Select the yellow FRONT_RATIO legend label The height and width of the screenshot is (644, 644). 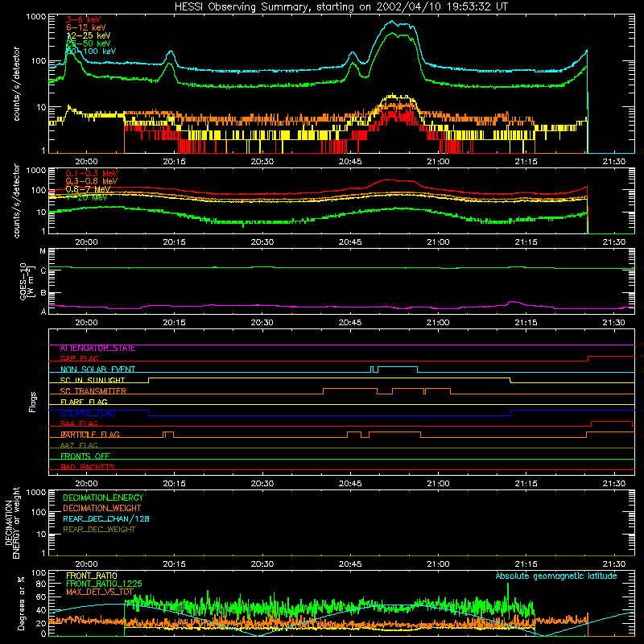(92, 576)
